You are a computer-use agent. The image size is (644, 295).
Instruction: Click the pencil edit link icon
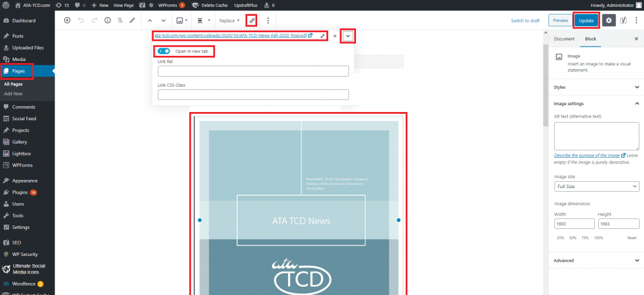click(x=323, y=36)
